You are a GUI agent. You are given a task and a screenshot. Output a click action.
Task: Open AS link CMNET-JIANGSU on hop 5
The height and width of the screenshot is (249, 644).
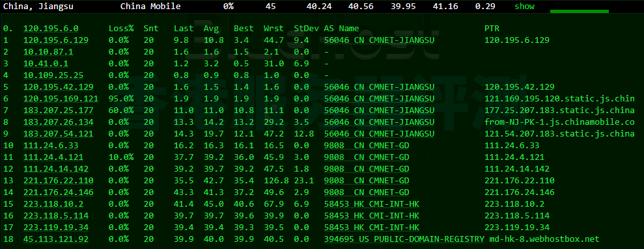click(379, 87)
